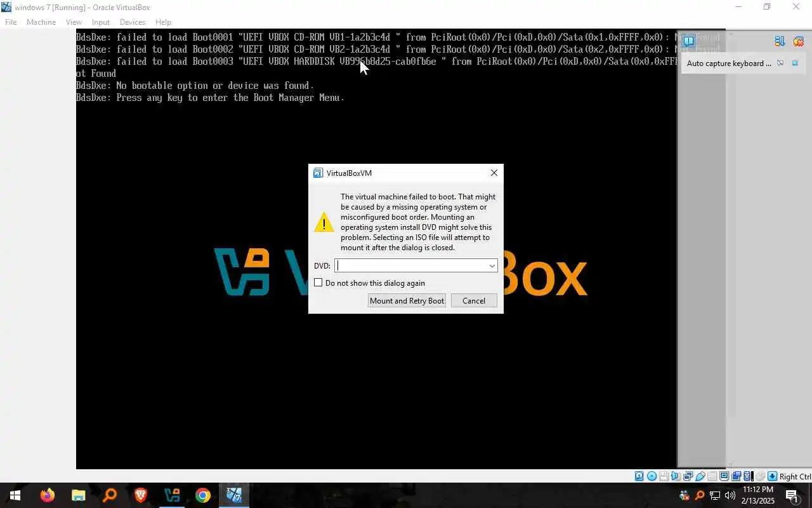Focus the DVD combo box text field
812x508 pixels.
[411, 266]
